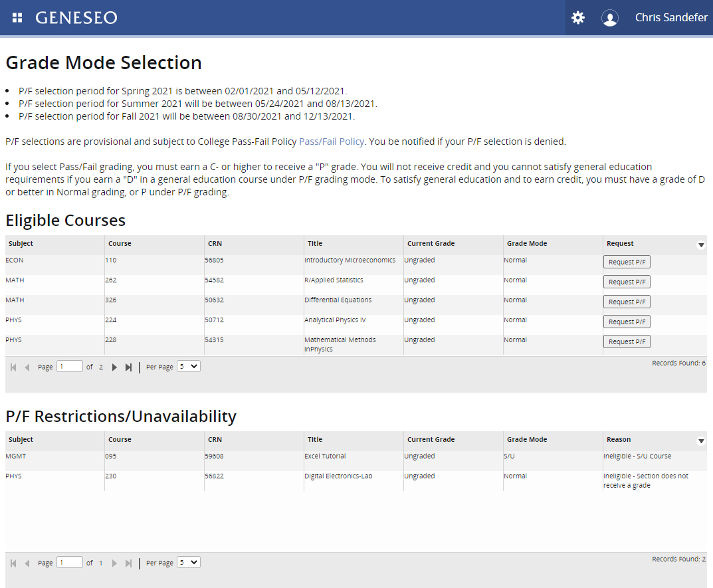
Task: Expand Per Page dropdown in Restrictions table
Action: click(x=188, y=562)
